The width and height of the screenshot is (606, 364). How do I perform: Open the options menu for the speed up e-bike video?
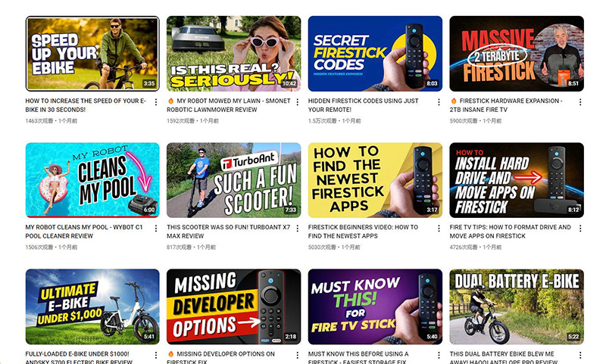pos(156,101)
